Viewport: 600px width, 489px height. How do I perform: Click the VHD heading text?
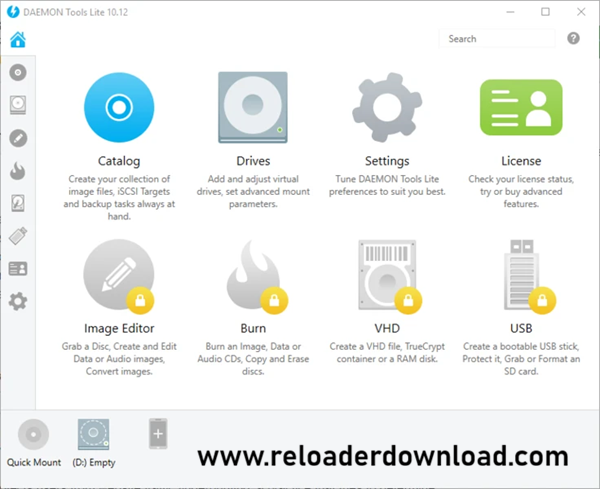[x=387, y=328]
